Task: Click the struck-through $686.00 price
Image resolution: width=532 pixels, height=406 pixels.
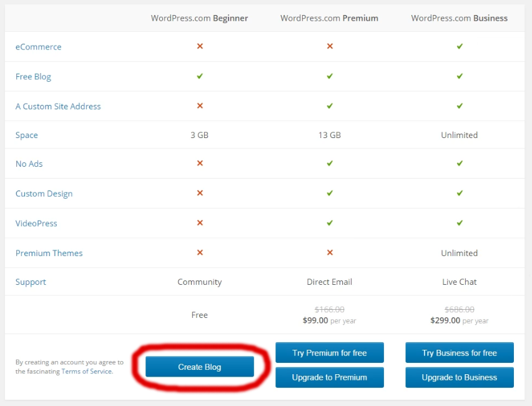Action: pos(460,309)
